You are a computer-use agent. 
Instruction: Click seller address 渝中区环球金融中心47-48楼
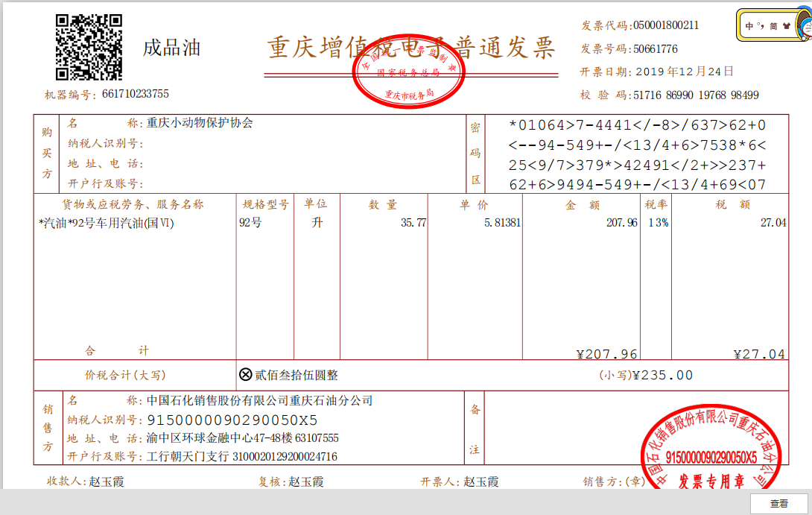pos(220,438)
